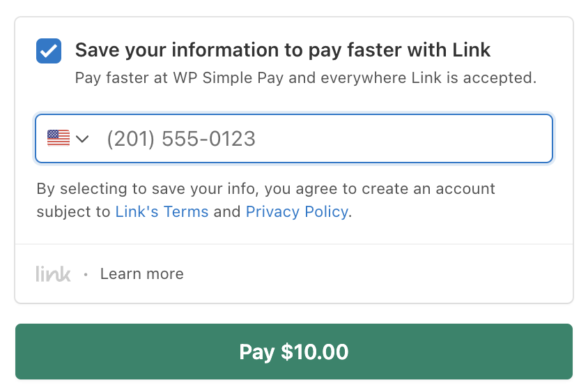This screenshot has height=392, width=588.
Task: Click the (201) 555-0123 placeholder text
Action: click(x=181, y=139)
